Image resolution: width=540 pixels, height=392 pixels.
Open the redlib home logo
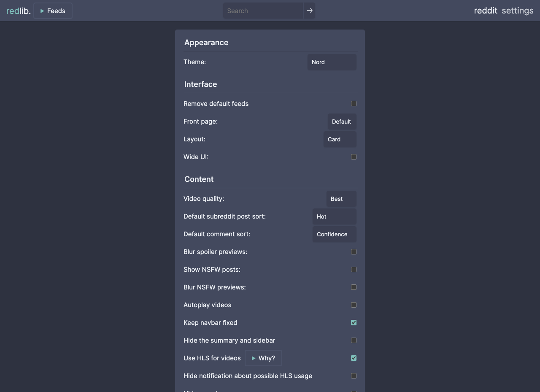coord(19,11)
